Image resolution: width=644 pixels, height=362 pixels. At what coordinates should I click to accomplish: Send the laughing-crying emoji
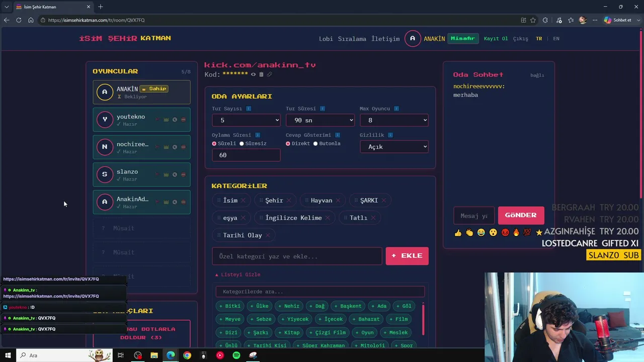[x=481, y=233]
